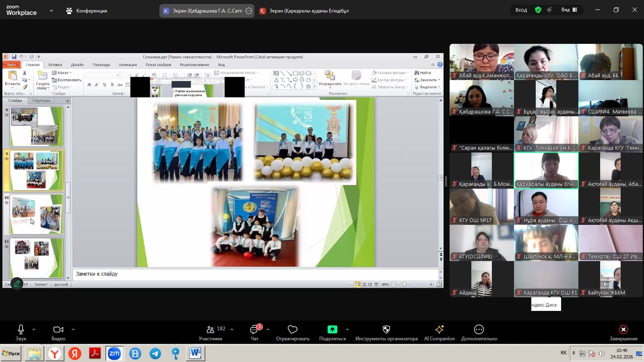Image resolution: width=644 pixels, height=362 pixels.
Task: Click the annotation pencil icon
Action: [x=17, y=284]
